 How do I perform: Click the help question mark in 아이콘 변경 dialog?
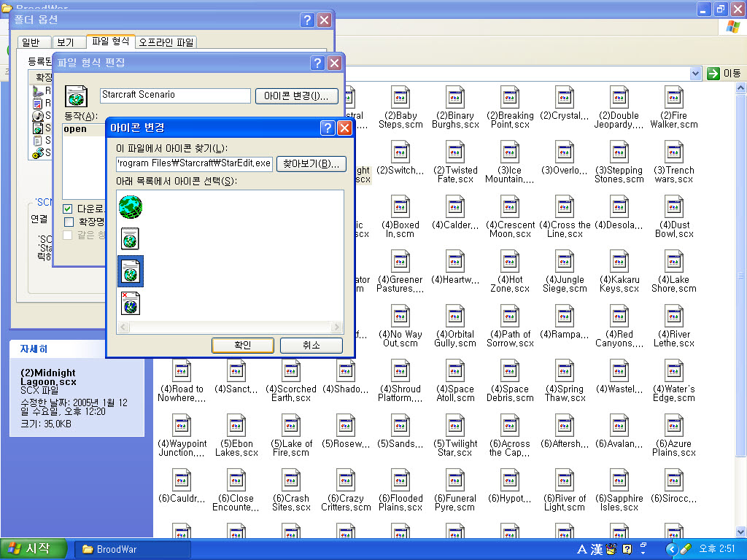(x=328, y=128)
